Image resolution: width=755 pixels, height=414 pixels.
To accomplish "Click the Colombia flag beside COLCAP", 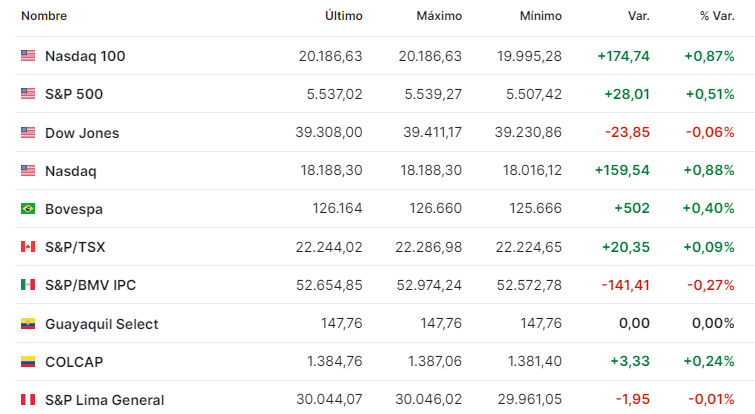I will (x=28, y=362).
